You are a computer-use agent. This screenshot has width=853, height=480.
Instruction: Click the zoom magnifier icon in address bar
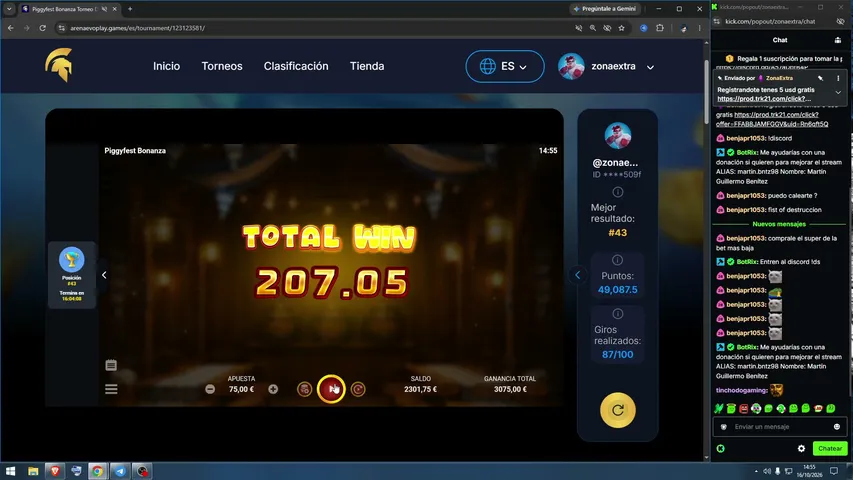click(x=593, y=28)
